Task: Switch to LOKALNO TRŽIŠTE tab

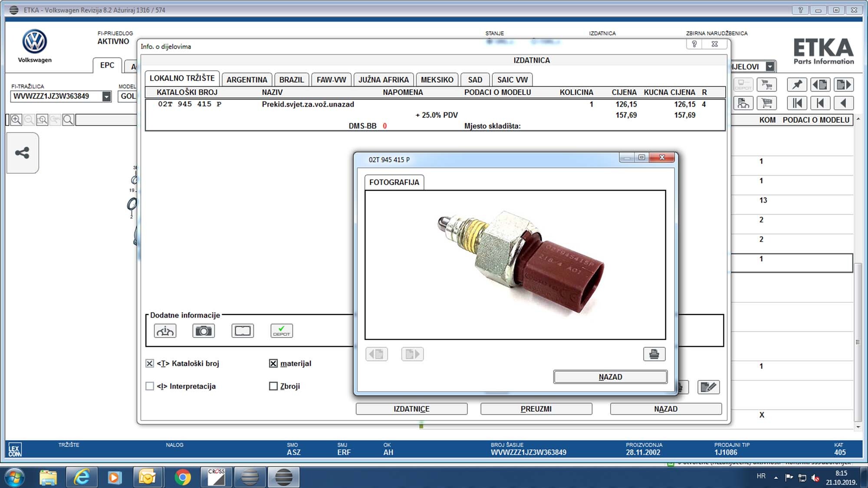Action: tap(182, 79)
